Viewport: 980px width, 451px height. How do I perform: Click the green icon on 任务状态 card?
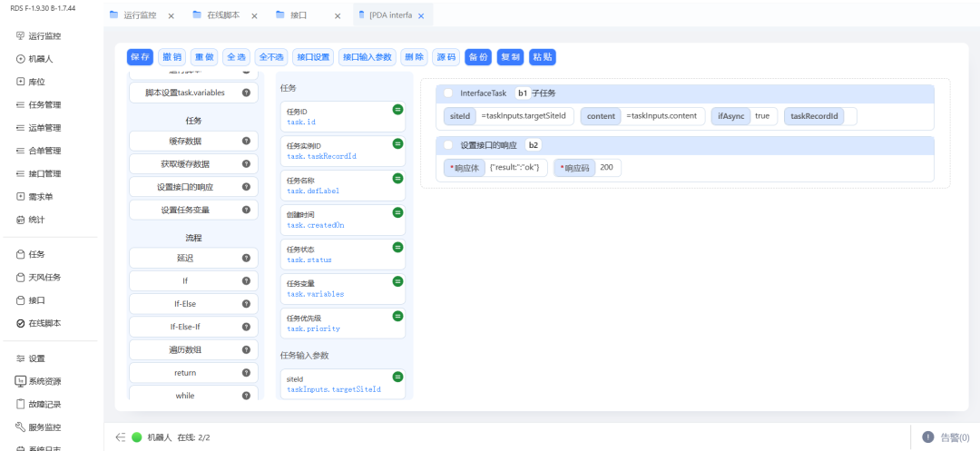pos(397,247)
